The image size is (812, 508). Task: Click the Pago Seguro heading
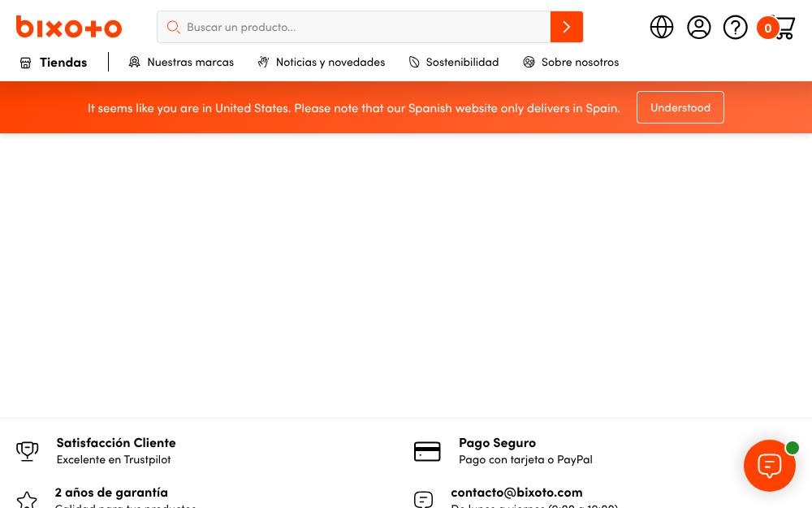(x=497, y=443)
